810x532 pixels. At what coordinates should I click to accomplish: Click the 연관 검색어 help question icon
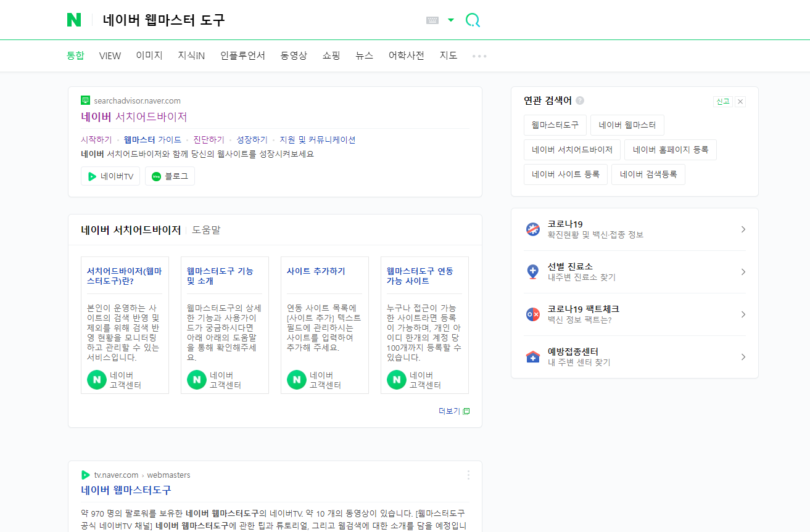coord(580,100)
